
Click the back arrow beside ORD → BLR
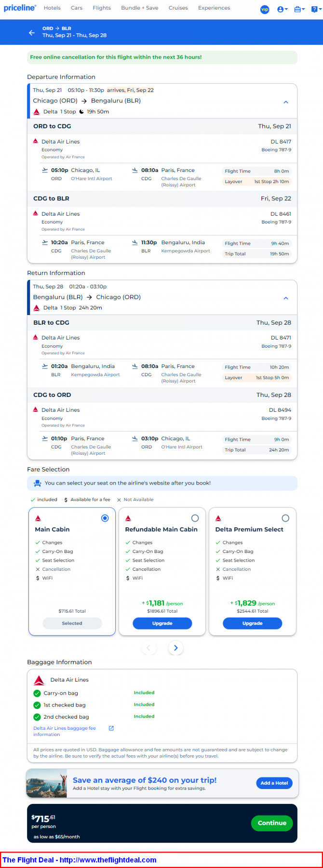coord(32,32)
